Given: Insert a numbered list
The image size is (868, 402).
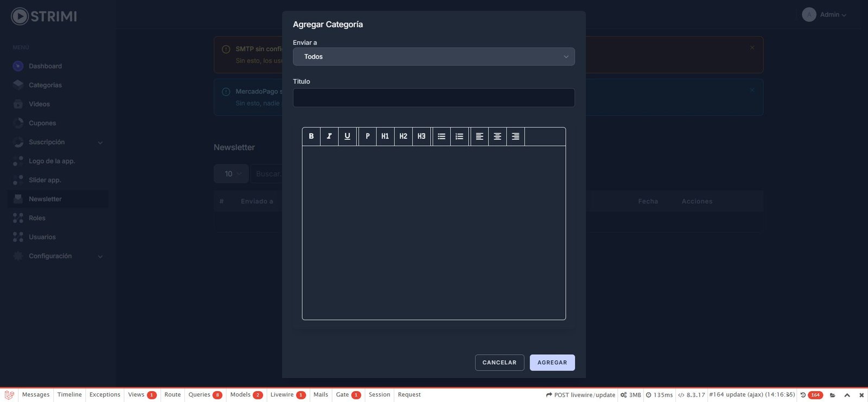Looking at the screenshot, I should [459, 136].
